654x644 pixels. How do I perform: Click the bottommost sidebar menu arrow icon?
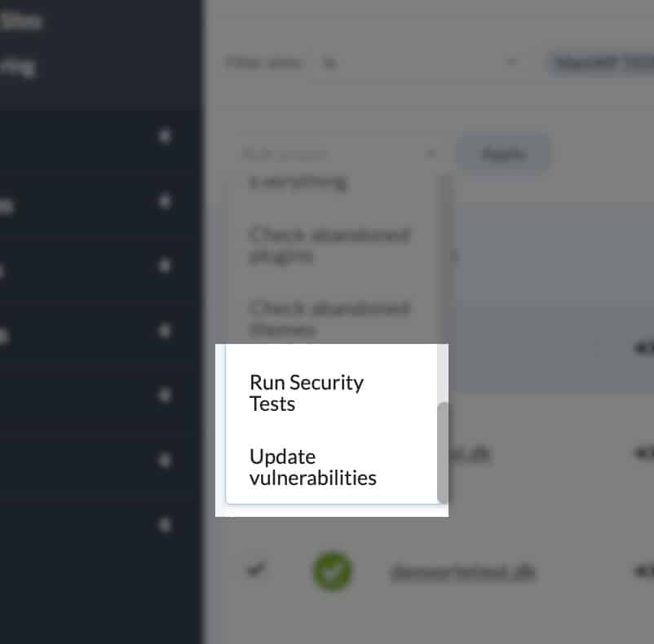(x=165, y=525)
